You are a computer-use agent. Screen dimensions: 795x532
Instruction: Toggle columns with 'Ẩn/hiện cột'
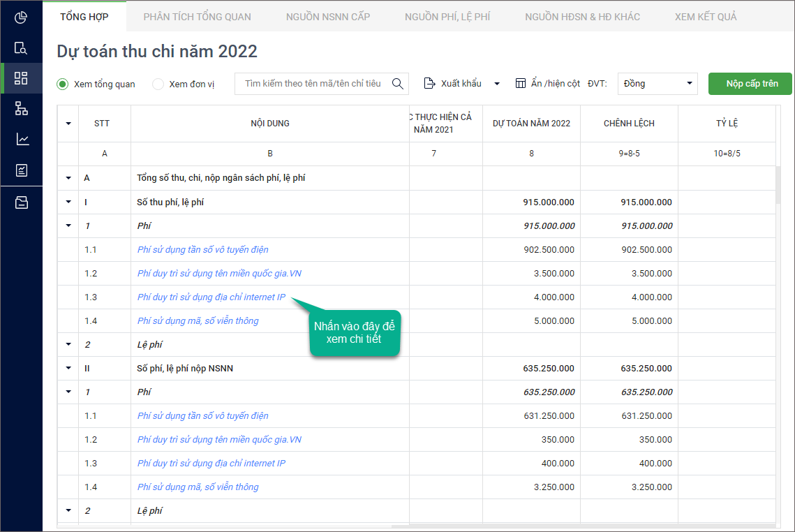(548, 84)
